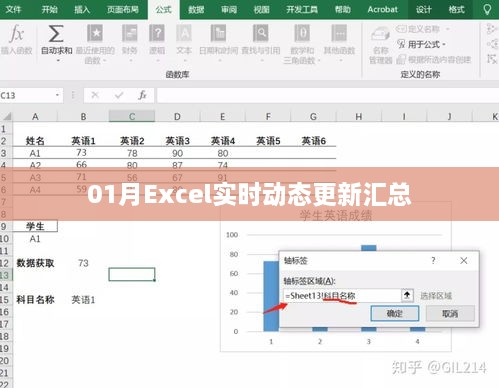Open Date and Time functions icon

click(x=218, y=33)
